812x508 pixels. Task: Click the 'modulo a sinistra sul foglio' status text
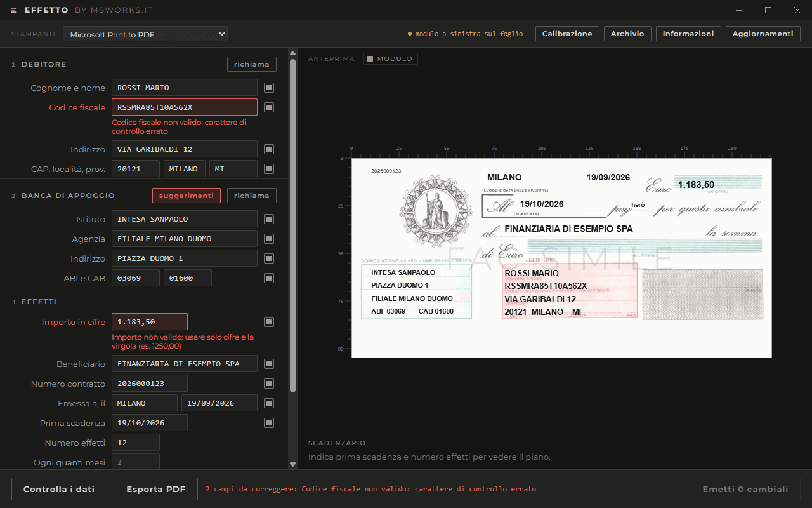click(469, 34)
